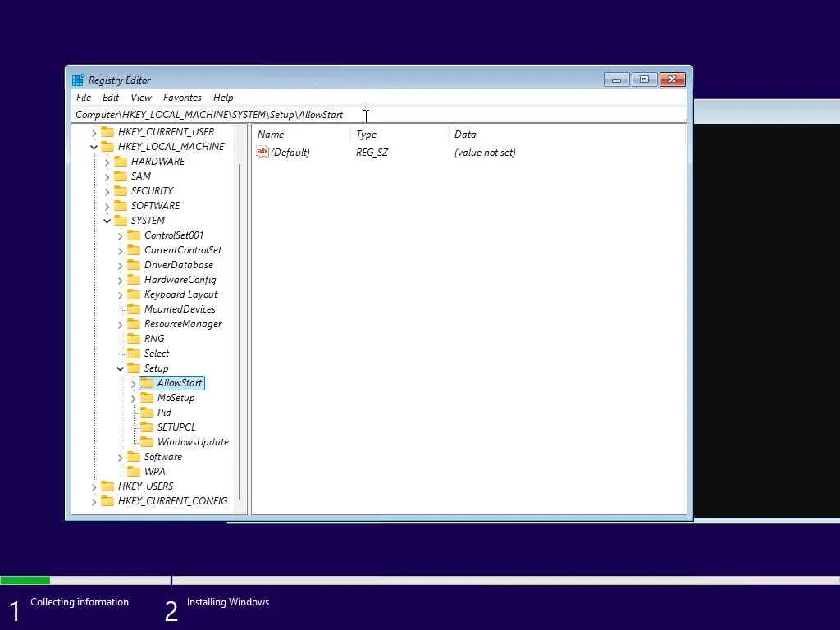Click the MoSetup folder icon
The height and width of the screenshot is (630, 840).
click(x=147, y=398)
